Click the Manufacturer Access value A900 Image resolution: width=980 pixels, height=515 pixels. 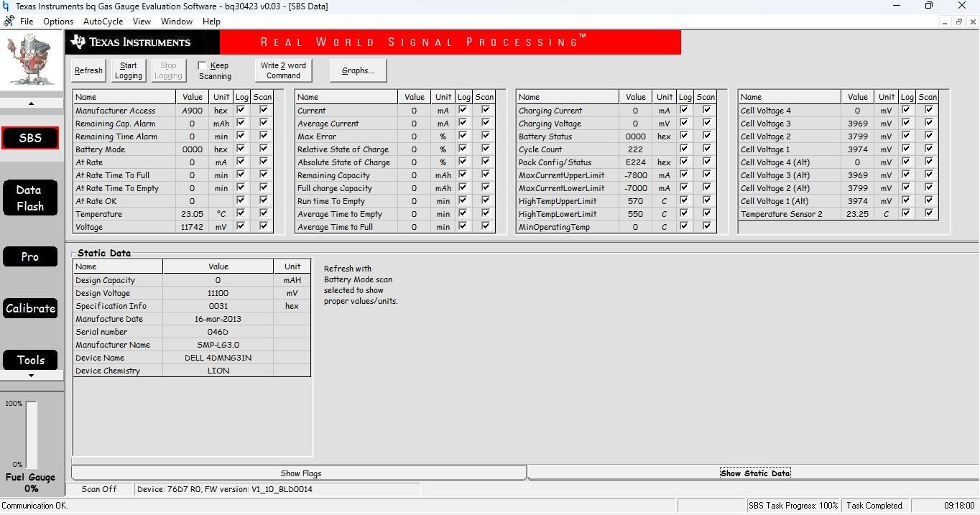click(x=192, y=111)
